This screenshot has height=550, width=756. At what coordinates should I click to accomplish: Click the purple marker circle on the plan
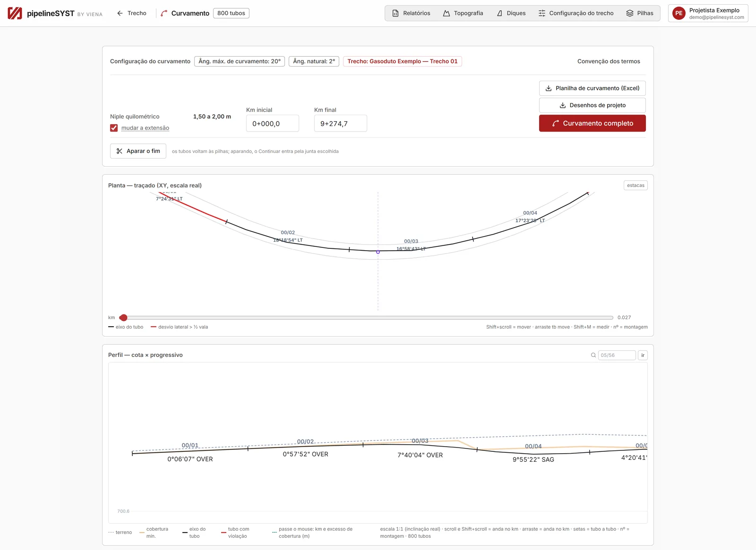(378, 252)
